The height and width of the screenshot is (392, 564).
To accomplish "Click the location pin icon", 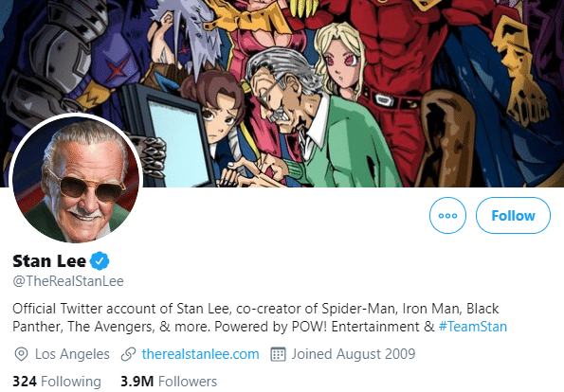I will coord(21,354).
